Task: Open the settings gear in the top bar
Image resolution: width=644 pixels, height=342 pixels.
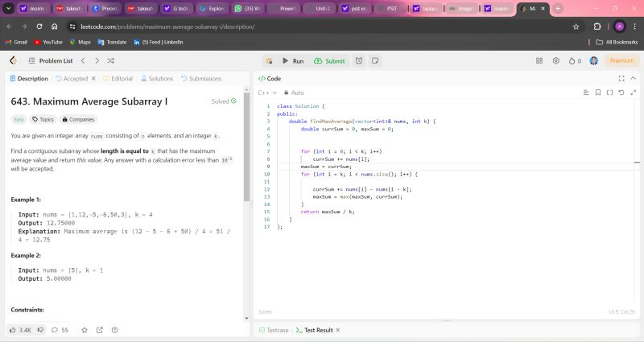Action: [x=555, y=60]
